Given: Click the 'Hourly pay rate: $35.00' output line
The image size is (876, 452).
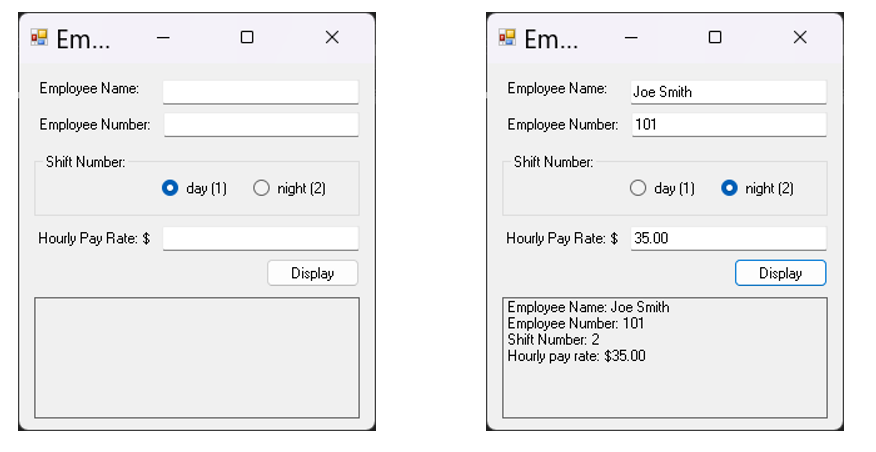Looking at the screenshot, I should point(576,356).
